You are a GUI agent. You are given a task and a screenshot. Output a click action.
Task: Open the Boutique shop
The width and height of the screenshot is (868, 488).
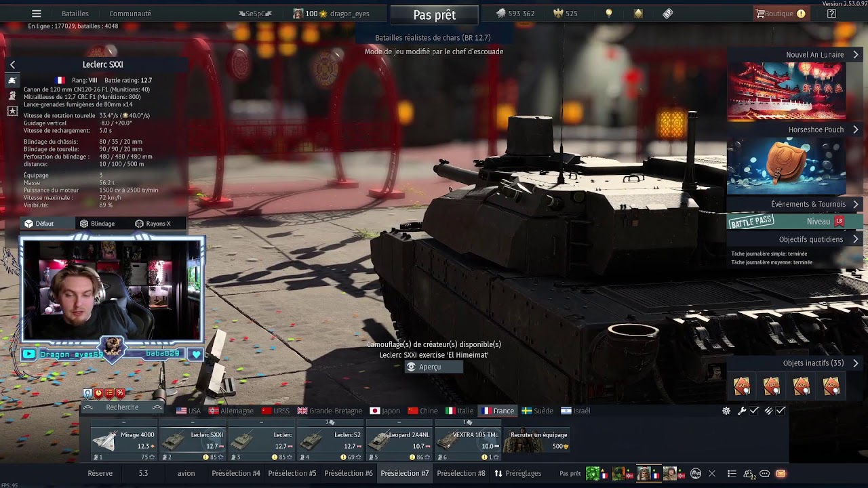[781, 14]
